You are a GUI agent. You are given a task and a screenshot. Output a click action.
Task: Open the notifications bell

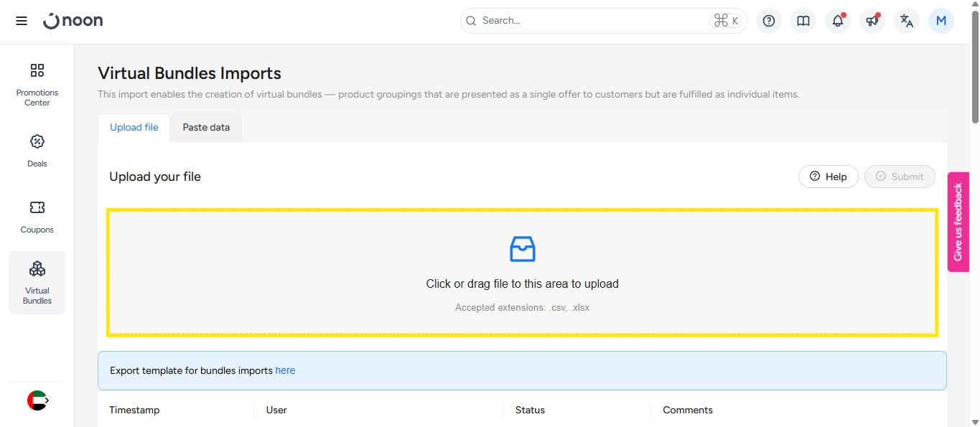tap(838, 21)
